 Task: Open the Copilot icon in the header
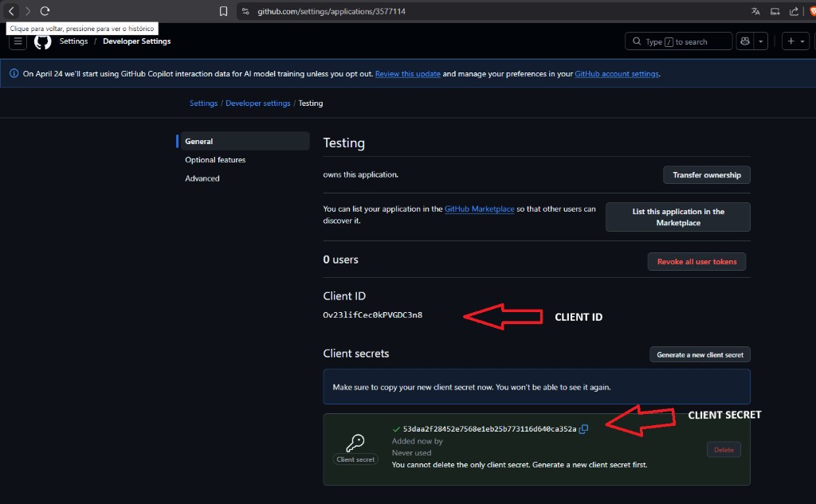pyautogui.click(x=745, y=41)
